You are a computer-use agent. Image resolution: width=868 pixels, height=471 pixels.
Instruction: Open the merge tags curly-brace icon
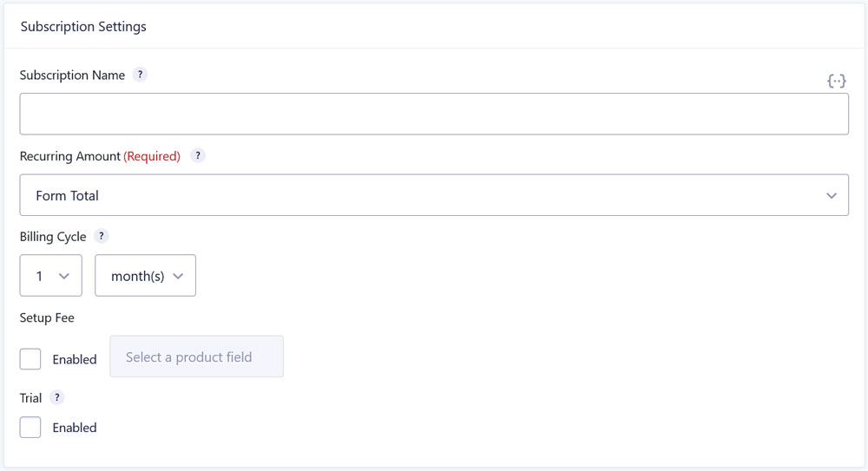(x=837, y=82)
